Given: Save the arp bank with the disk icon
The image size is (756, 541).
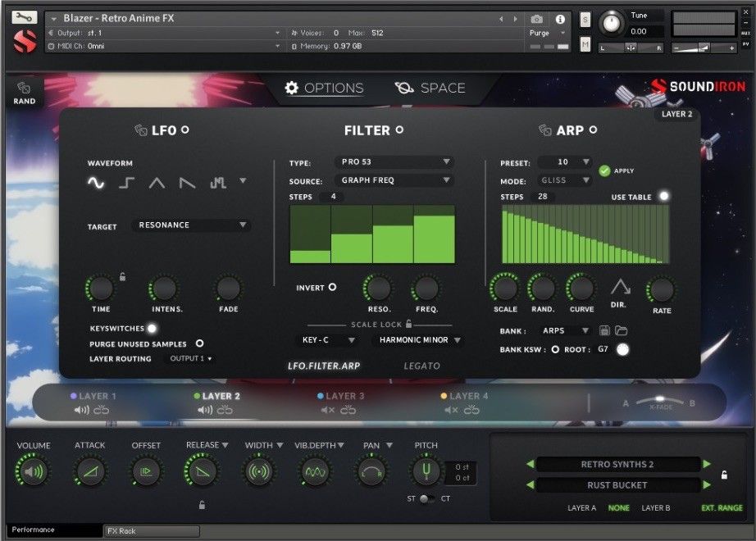Looking at the screenshot, I should (x=605, y=330).
